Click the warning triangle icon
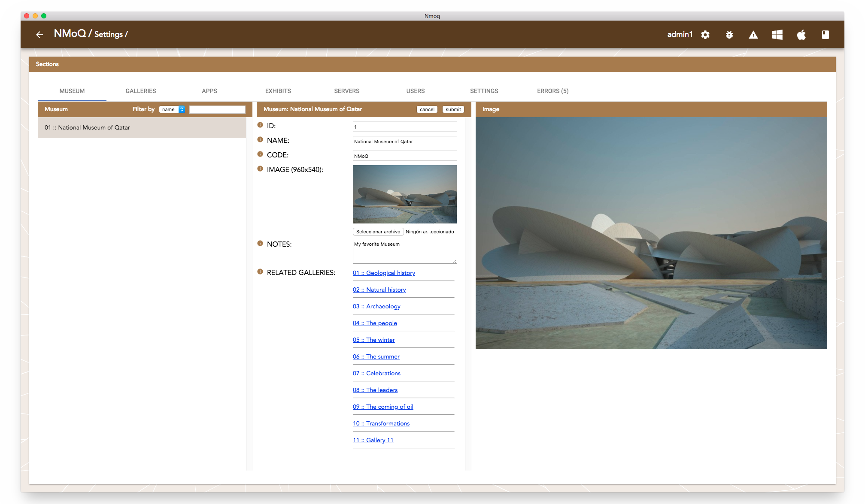The image size is (865, 504). [x=753, y=35]
